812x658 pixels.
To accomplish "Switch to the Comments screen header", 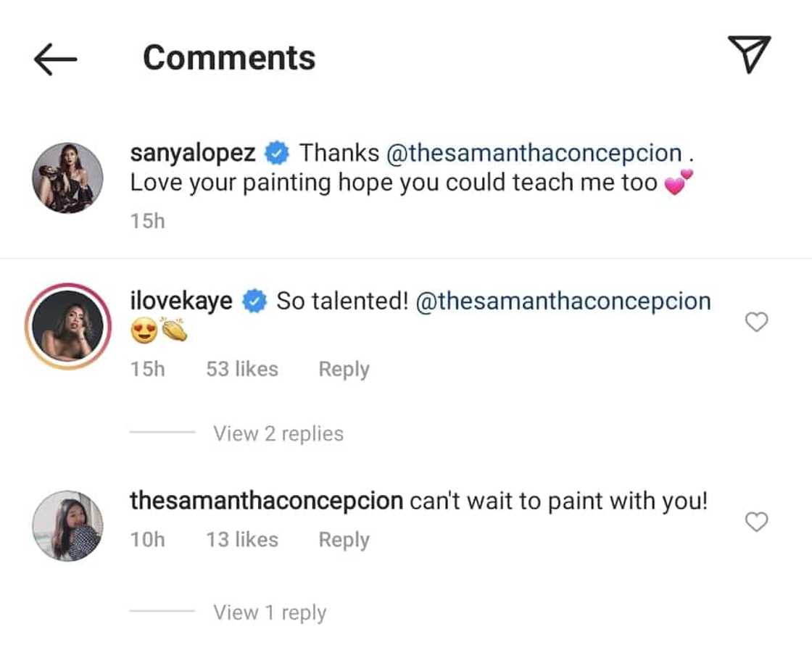I will point(228,58).
